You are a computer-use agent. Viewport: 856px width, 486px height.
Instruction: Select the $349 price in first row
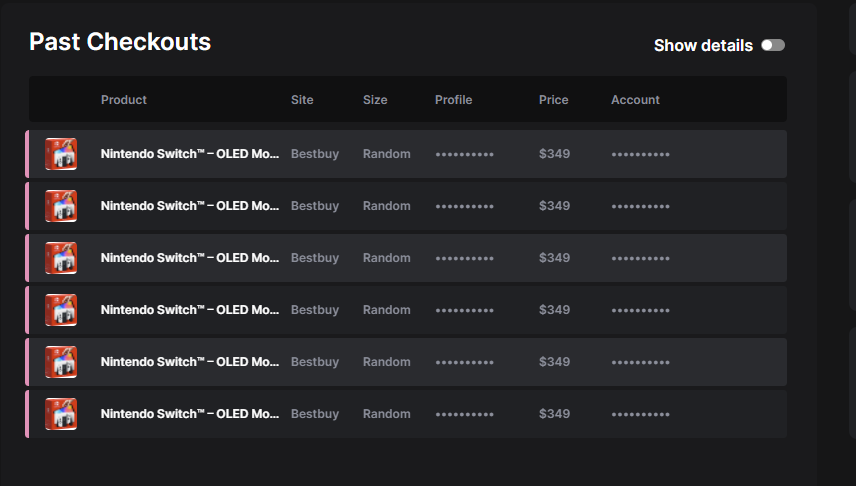(x=555, y=154)
